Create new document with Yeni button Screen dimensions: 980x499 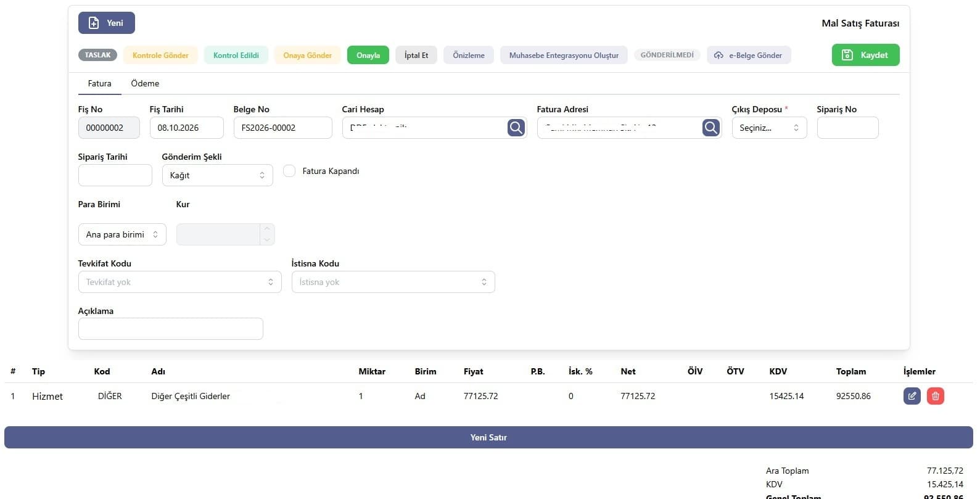(107, 23)
